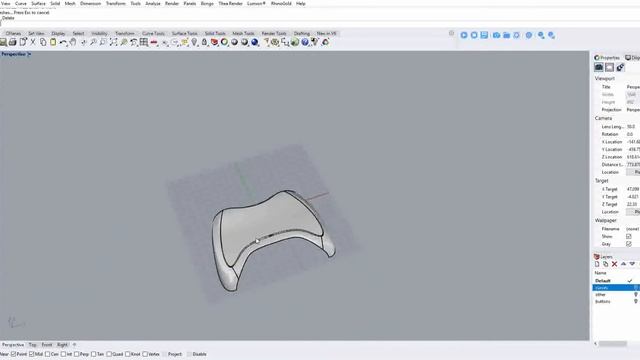The image size is (640, 360).
Task: Select the Default layer row
Action: tap(616, 281)
